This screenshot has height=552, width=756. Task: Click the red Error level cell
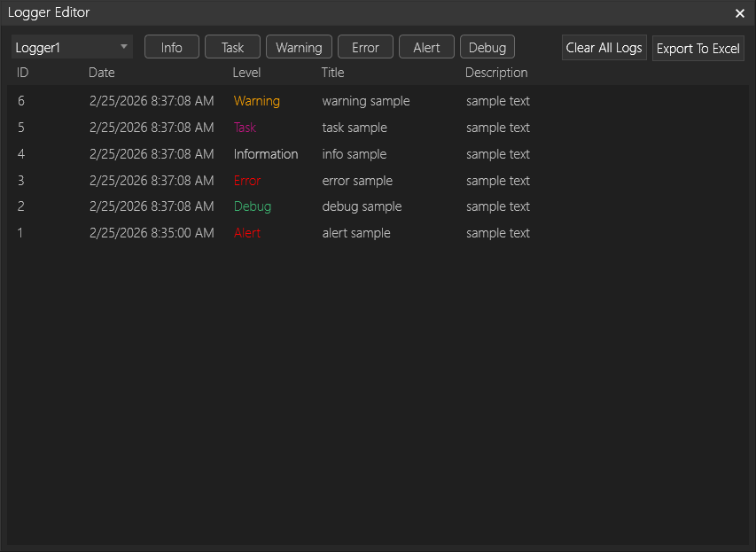(247, 181)
